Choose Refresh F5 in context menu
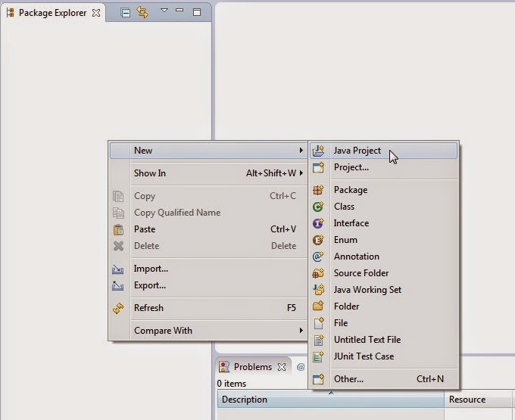Image resolution: width=515 pixels, height=420 pixels. click(208, 308)
